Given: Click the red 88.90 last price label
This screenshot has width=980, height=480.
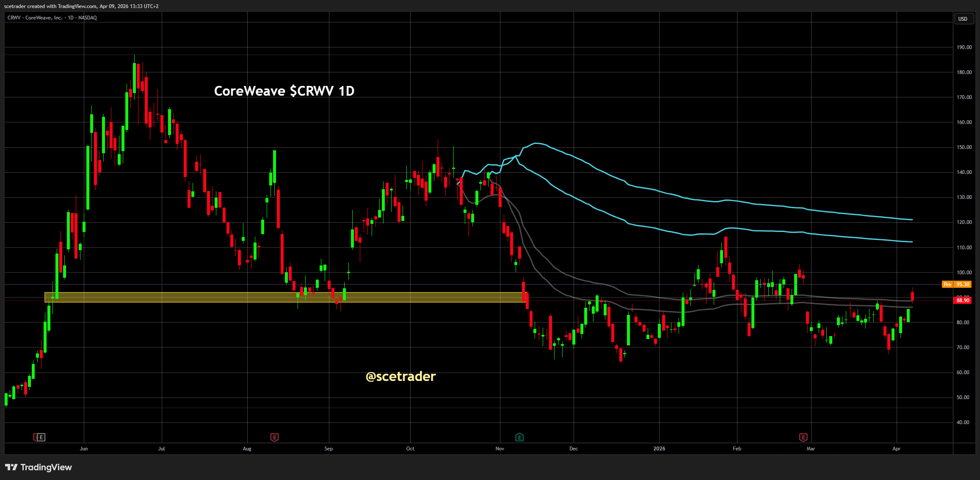Looking at the screenshot, I should tap(963, 301).
